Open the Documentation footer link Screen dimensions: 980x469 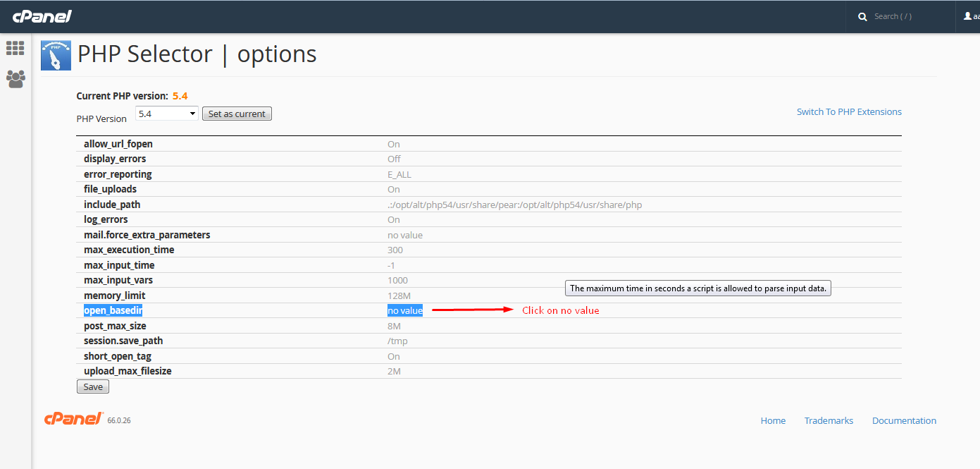tap(904, 420)
